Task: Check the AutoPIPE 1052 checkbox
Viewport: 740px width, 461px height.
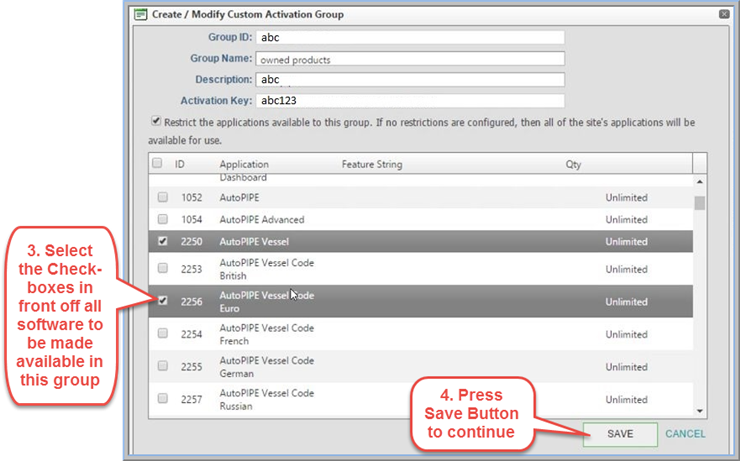Action: coord(162,197)
